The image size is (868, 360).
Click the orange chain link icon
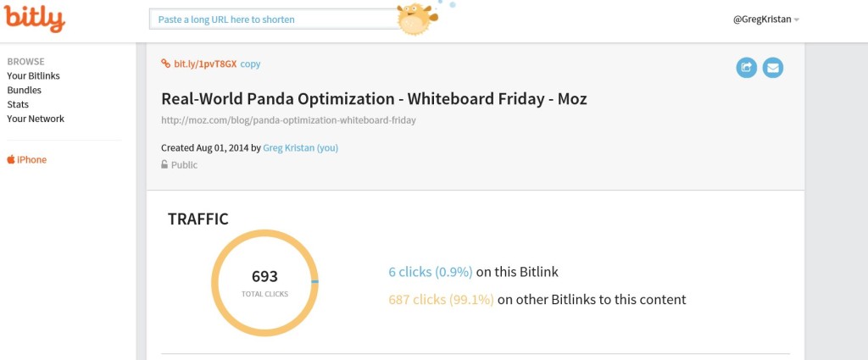pyautogui.click(x=165, y=64)
